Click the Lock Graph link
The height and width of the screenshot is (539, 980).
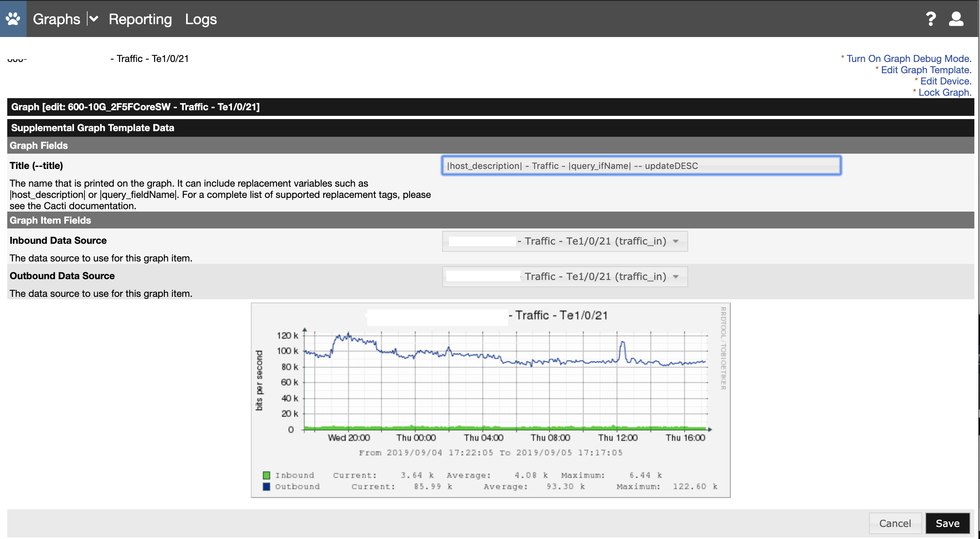pos(945,93)
